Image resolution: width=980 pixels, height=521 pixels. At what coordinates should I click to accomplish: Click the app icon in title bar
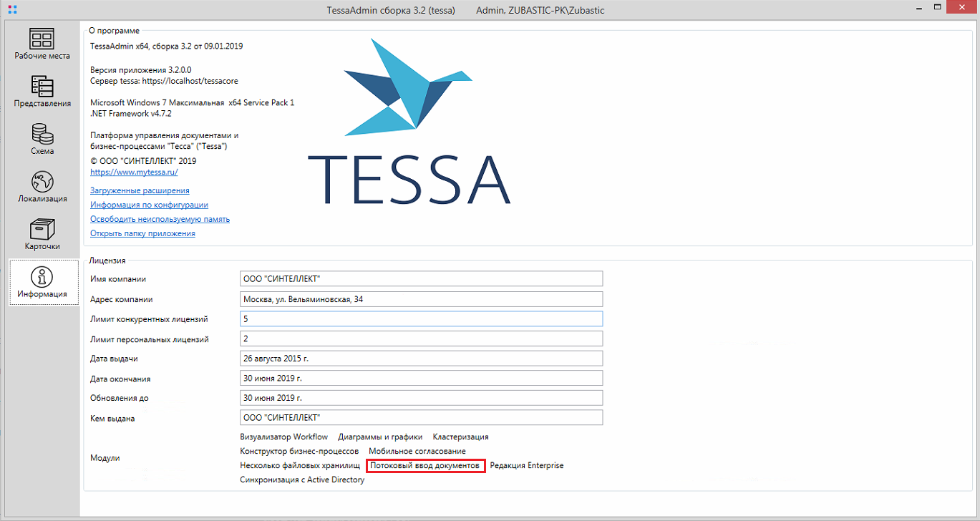point(11,10)
